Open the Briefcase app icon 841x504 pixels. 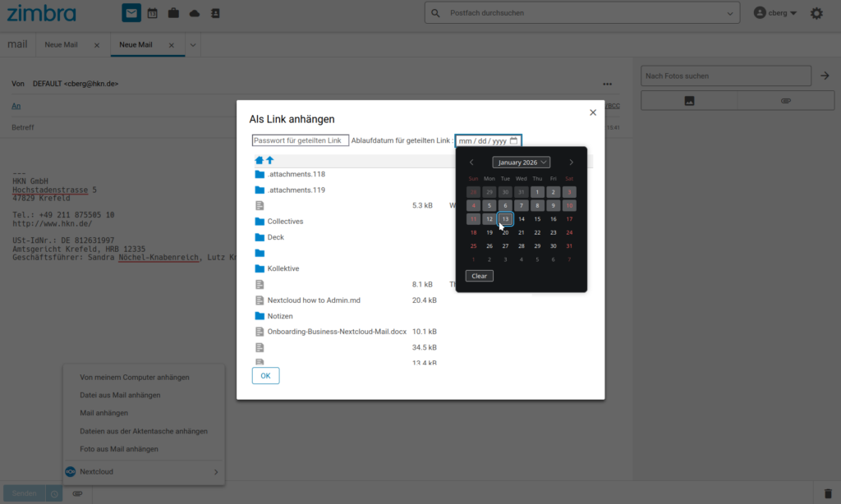point(173,13)
